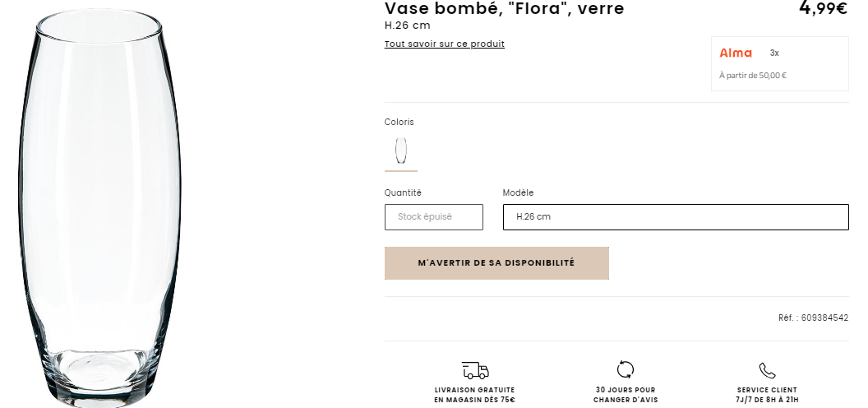Click the customer service phone icon
This screenshot has height=408, width=868.
point(767,370)
